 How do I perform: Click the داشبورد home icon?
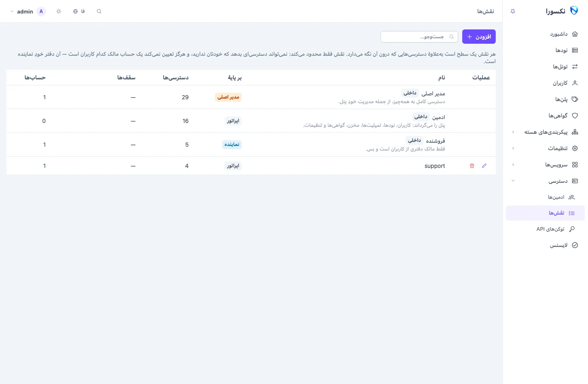(575, 34)
